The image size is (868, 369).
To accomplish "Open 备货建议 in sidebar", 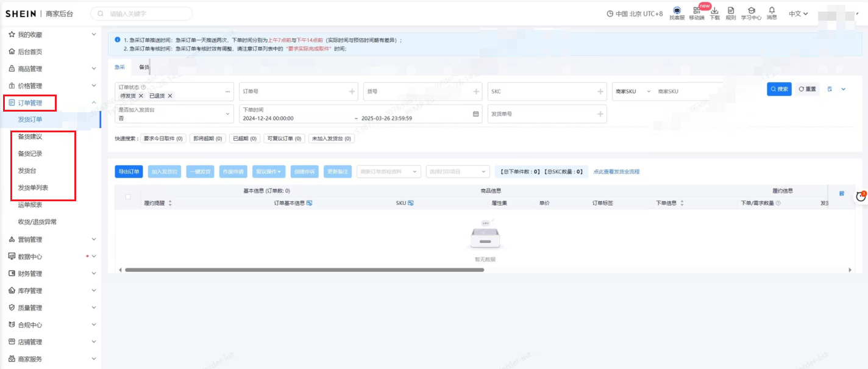I will click(x=30, y=137).
